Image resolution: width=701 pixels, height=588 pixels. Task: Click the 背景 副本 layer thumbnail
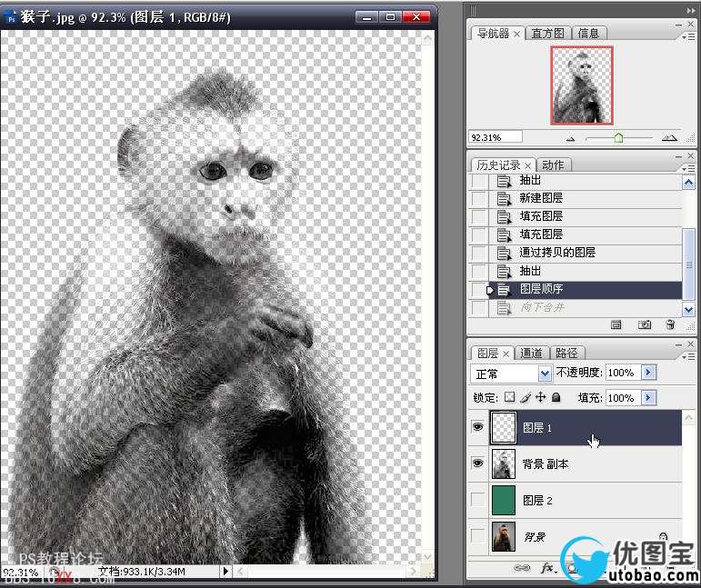pos(504,463)
